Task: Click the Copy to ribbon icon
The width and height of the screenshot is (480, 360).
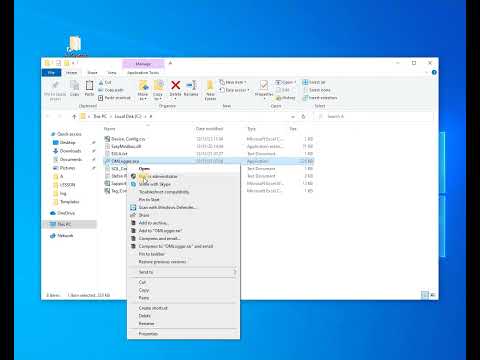Action: pos(158,86)
